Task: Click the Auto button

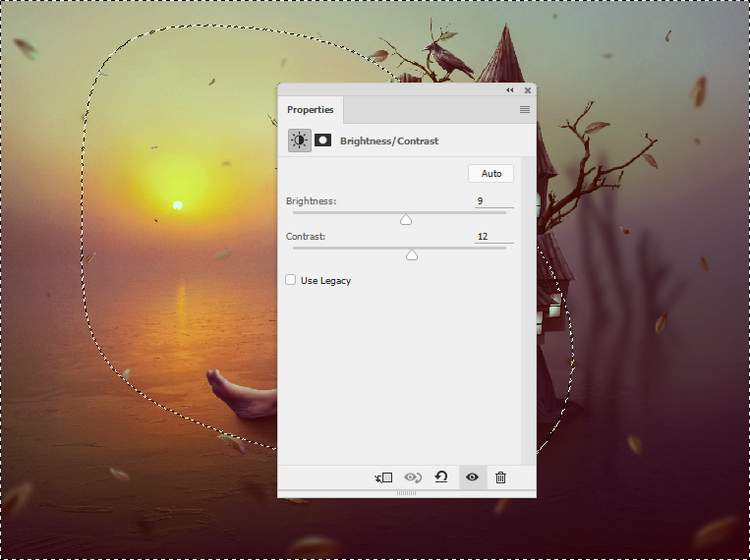Action: click(x=491, y=173)
